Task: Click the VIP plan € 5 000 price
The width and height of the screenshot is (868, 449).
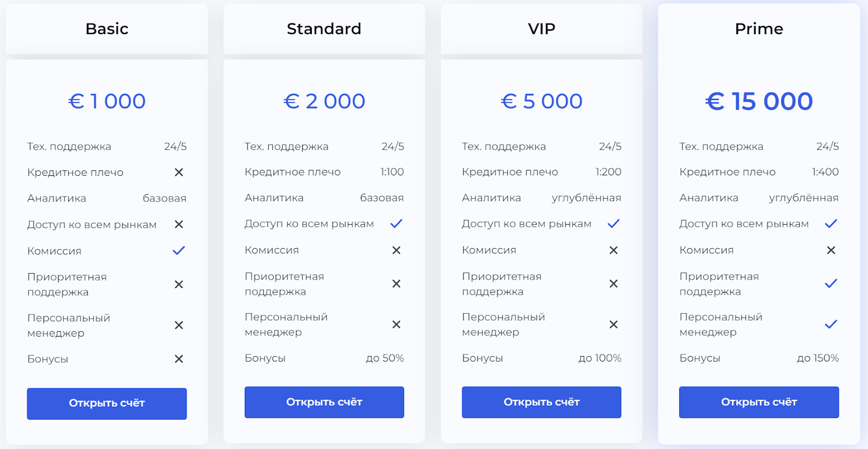Action: 541,101
